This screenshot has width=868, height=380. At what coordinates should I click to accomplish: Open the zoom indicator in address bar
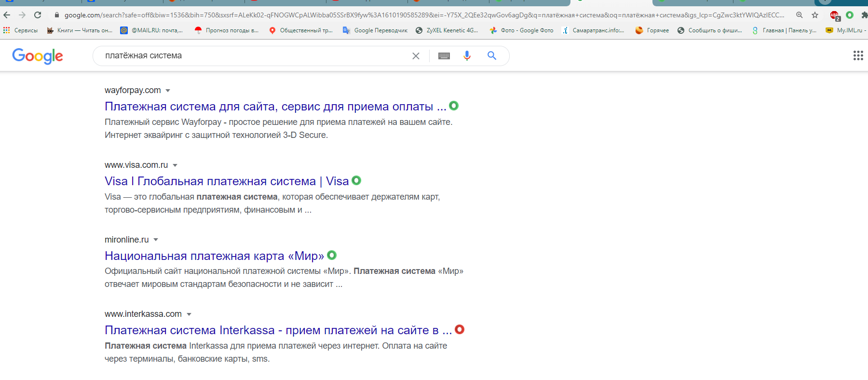point(799,15)
